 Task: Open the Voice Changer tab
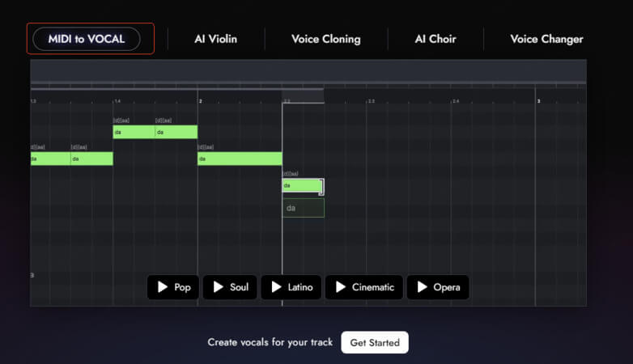546,39
